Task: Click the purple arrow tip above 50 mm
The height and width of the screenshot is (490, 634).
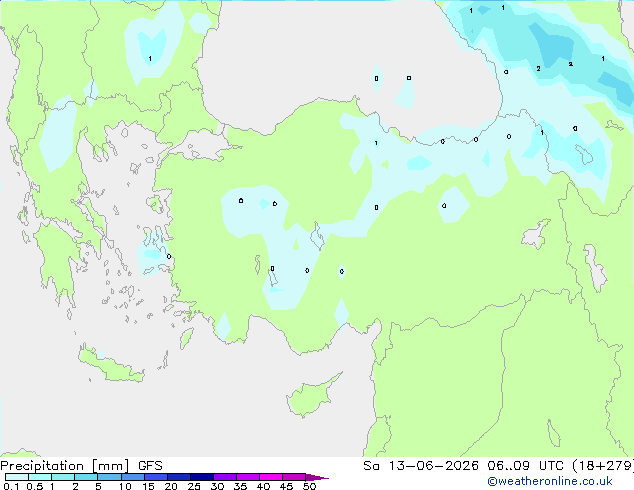Action: coord(317,477)
